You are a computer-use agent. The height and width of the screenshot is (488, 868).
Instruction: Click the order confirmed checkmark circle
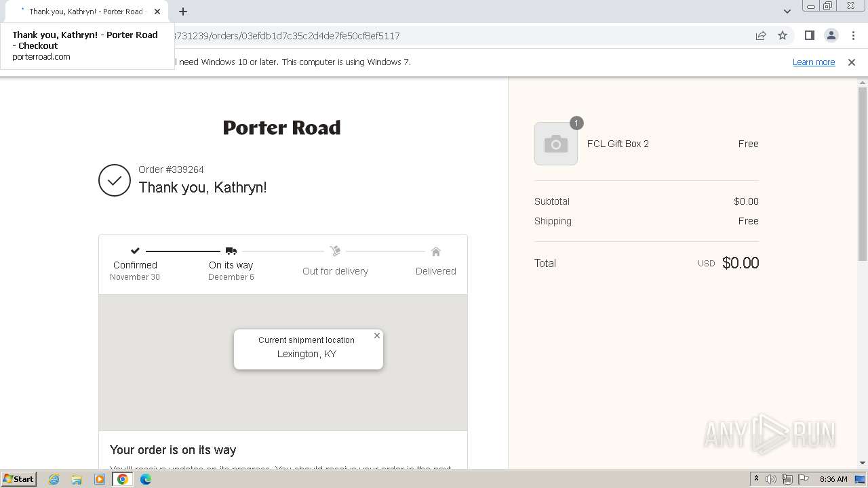click(x=115, y=180)
